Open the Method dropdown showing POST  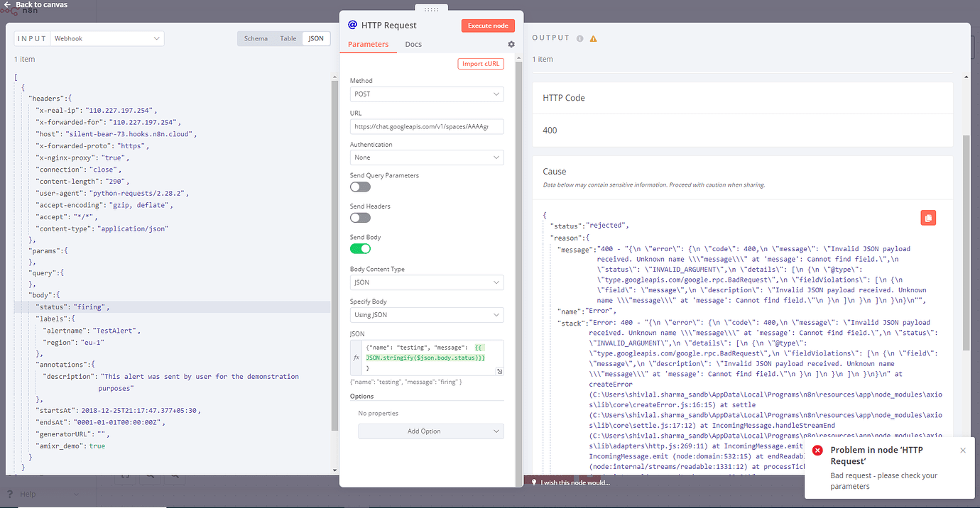[427, 94]
